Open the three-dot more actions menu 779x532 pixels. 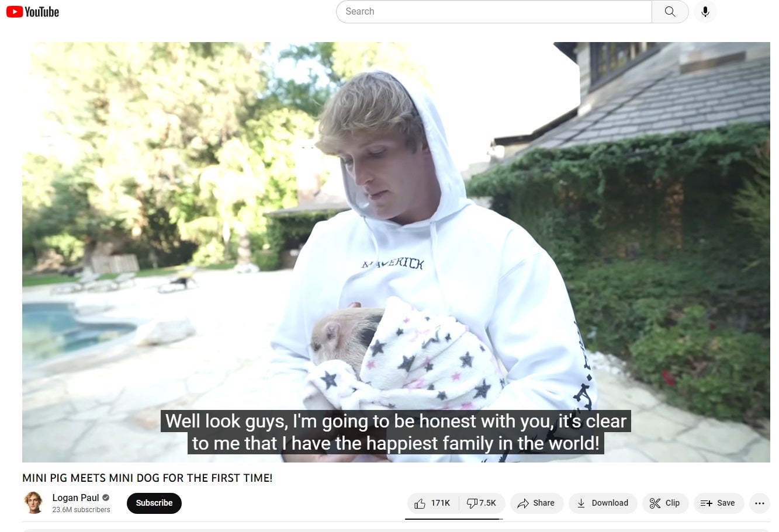(x=759, y=503)
